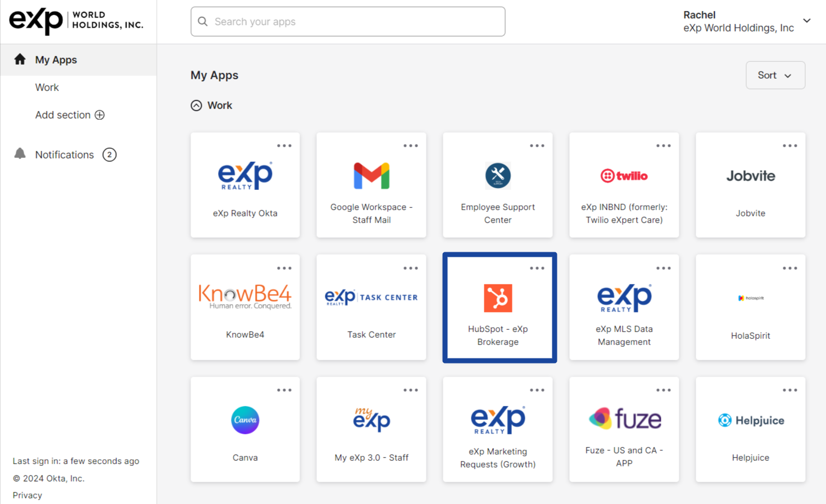Open options menu for Twilio eXpert Care card
826x504 pixels.
(664, 146)
